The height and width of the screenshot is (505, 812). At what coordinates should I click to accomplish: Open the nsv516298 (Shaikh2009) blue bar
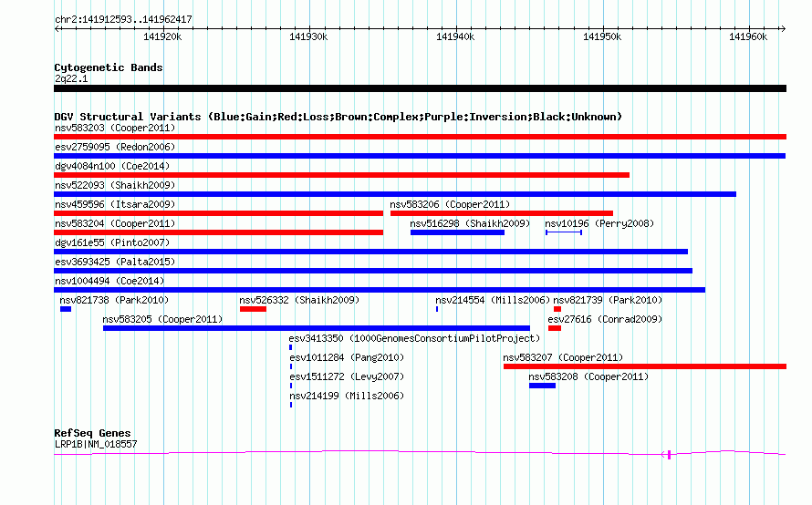tap(457, 232)
